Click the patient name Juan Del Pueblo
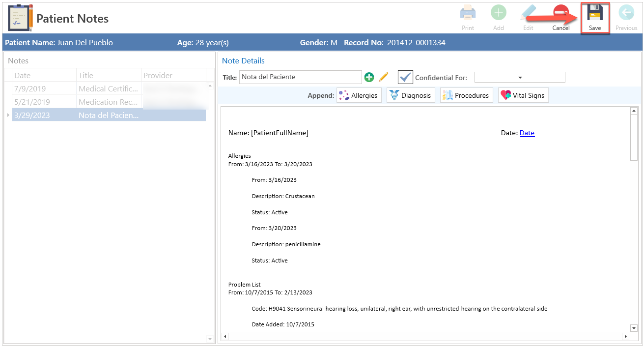The height and width of the screenshot is (348, 644). [85, 43]
